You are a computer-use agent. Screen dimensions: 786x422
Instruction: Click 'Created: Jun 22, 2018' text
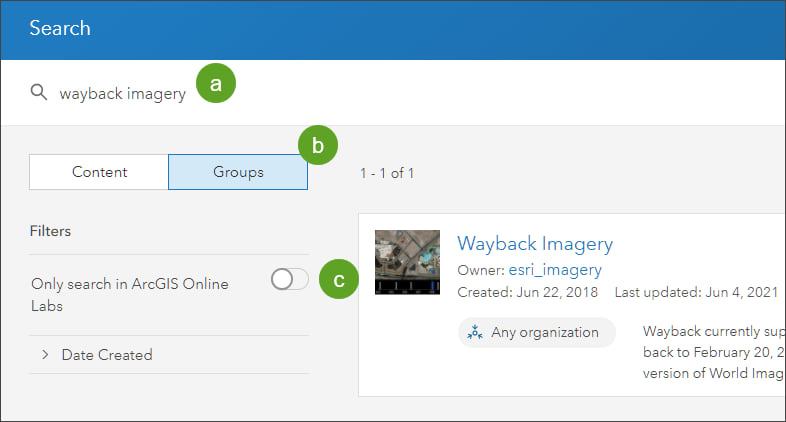[527, 292]
